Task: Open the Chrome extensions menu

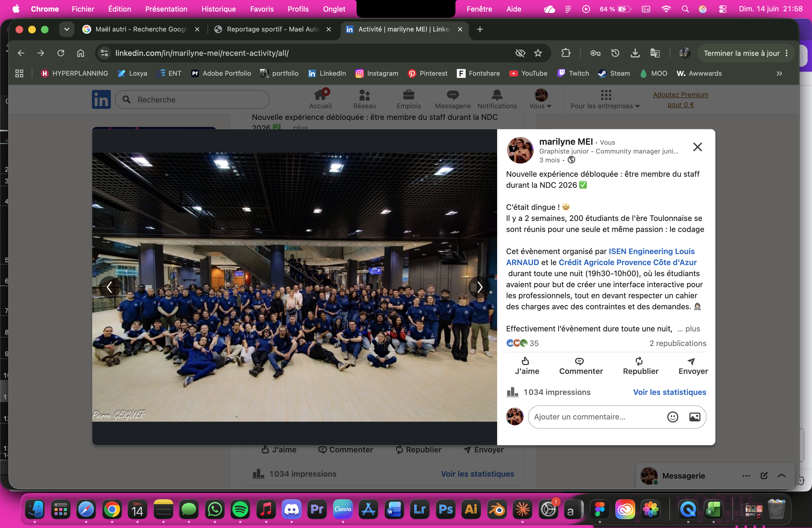Action: click(x=566, y=53)
